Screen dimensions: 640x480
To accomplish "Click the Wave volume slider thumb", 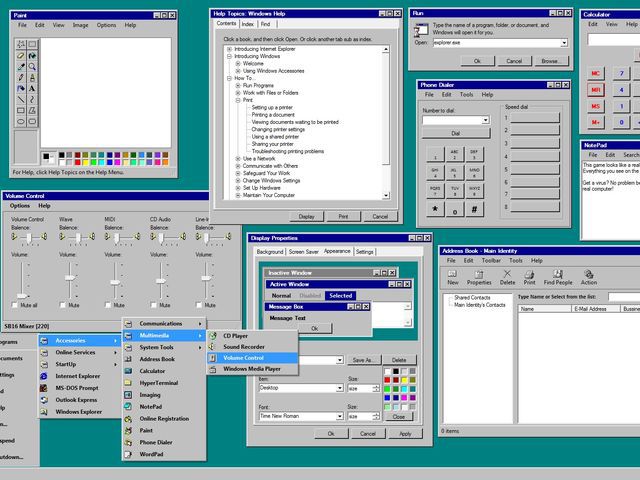I will click(x=70, y=278).
